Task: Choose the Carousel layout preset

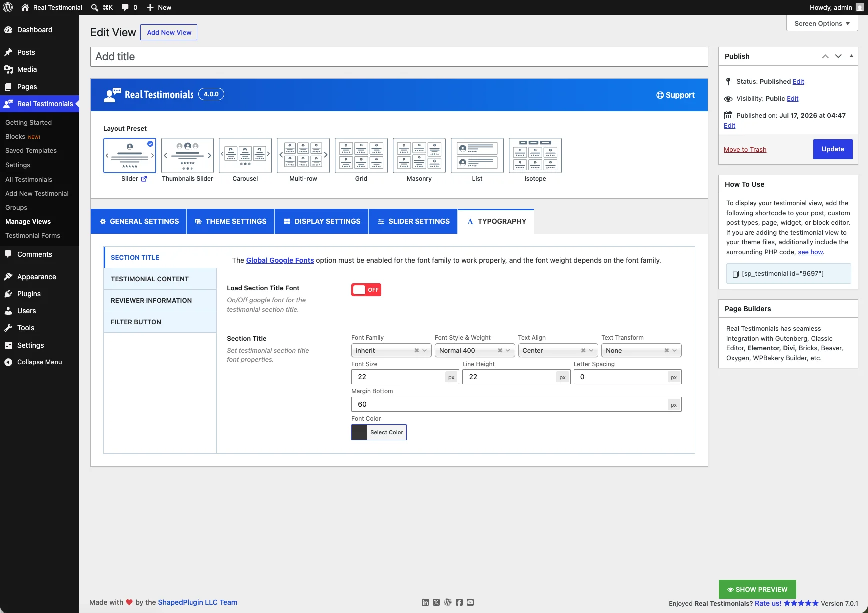Action: coord(245,155)
